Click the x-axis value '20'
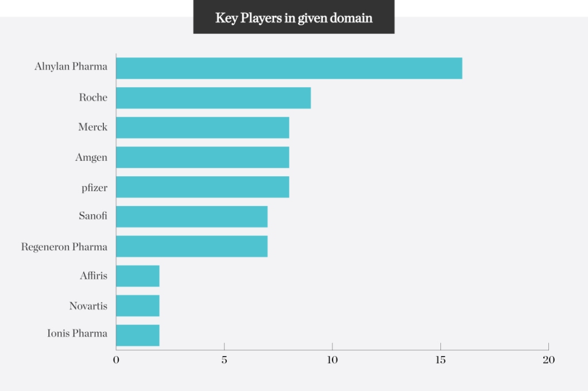 tap(548, 360)
